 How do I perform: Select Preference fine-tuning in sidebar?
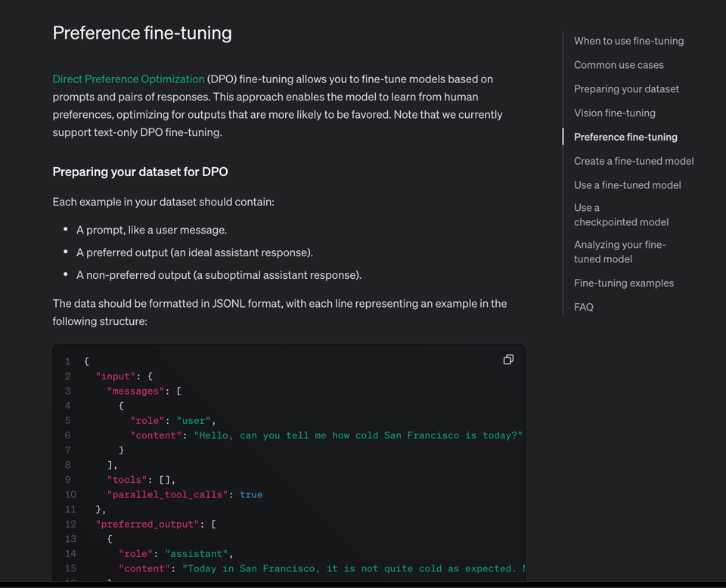point(625,137)
